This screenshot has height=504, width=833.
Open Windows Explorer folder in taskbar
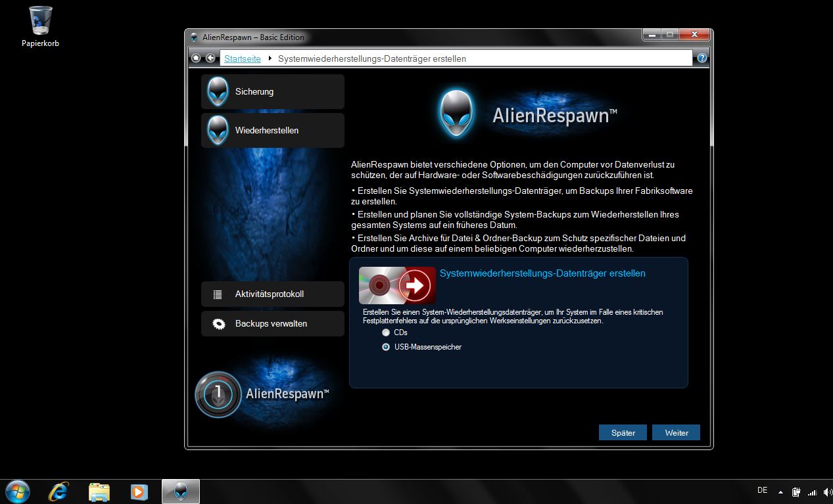click(x=99, y=492)
